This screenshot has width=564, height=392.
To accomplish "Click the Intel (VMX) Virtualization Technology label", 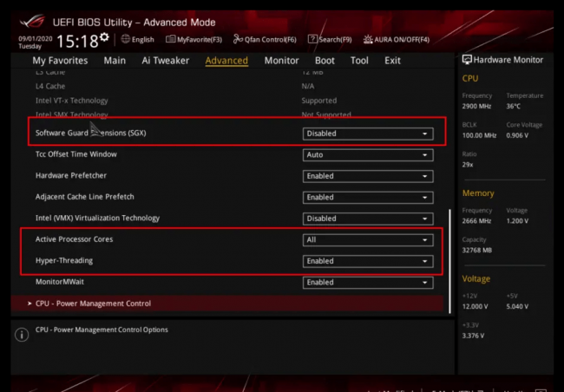I will [x=97, y=218].
